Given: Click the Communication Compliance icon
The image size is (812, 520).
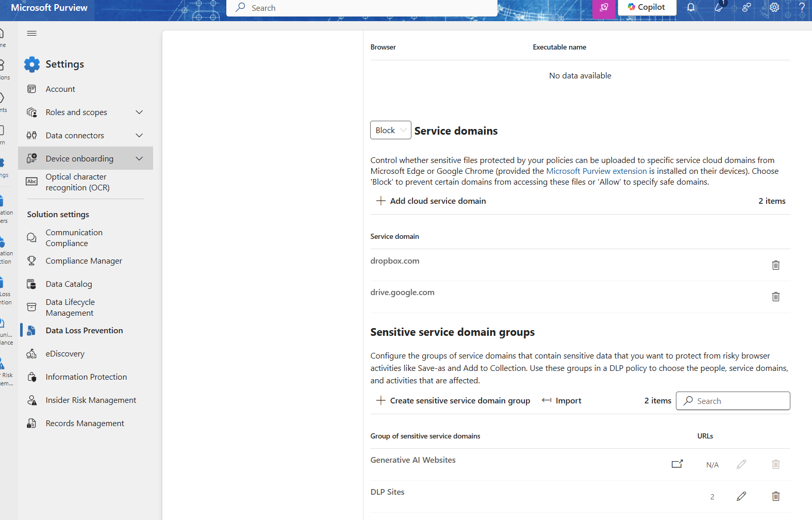Looking at the screenshot, I should point(31,237).
